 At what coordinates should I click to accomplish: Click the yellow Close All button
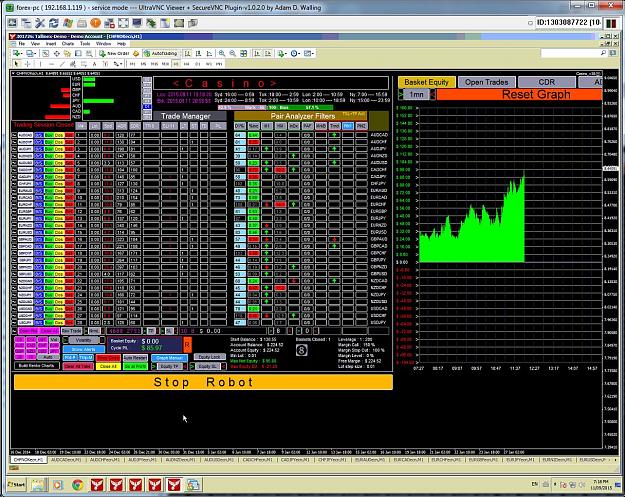point(108,366)
